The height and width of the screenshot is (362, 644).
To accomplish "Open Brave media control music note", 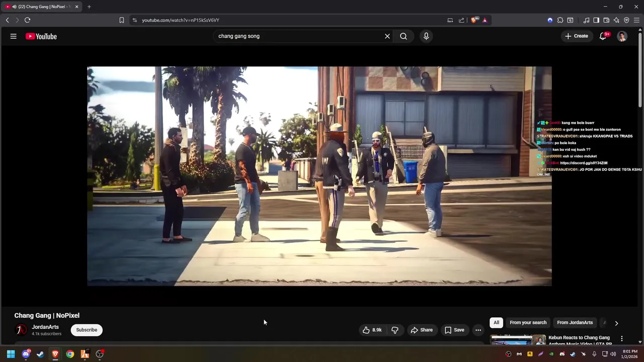I will pyautogui.click(x=586, y=20).
